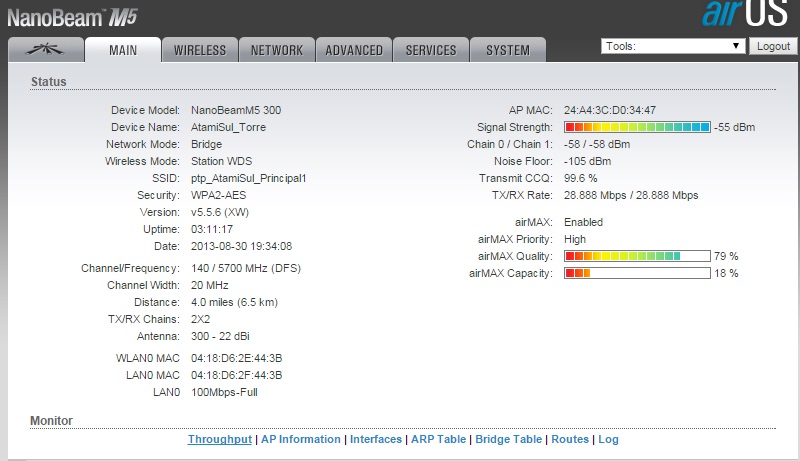Open the Throughput monitor link
Screen dimensions: 800x461
click(219, 439)
